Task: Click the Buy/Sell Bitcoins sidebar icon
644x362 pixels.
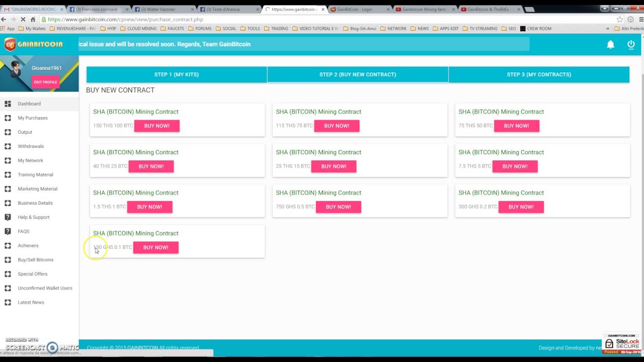Action: (8, 259)
